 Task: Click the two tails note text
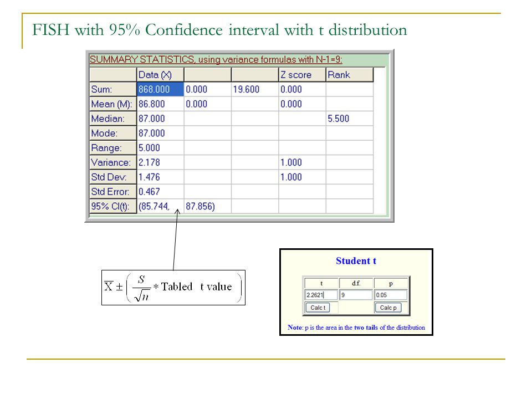click(356, 328)
